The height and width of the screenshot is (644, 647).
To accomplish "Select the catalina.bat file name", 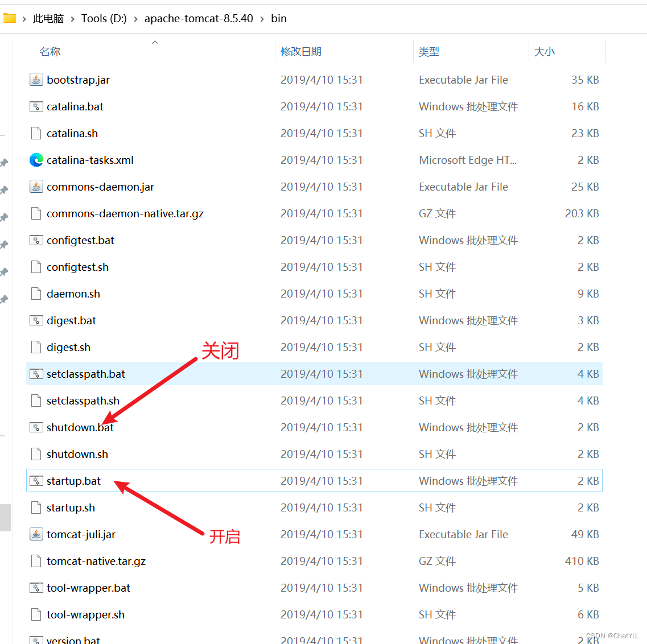I will point(75,106).
